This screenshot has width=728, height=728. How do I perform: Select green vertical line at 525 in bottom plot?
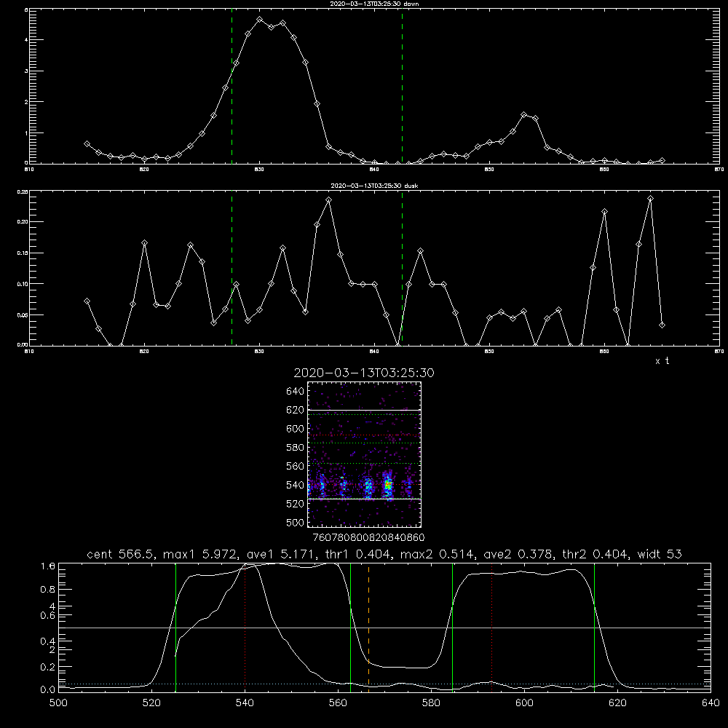(175, 627)
